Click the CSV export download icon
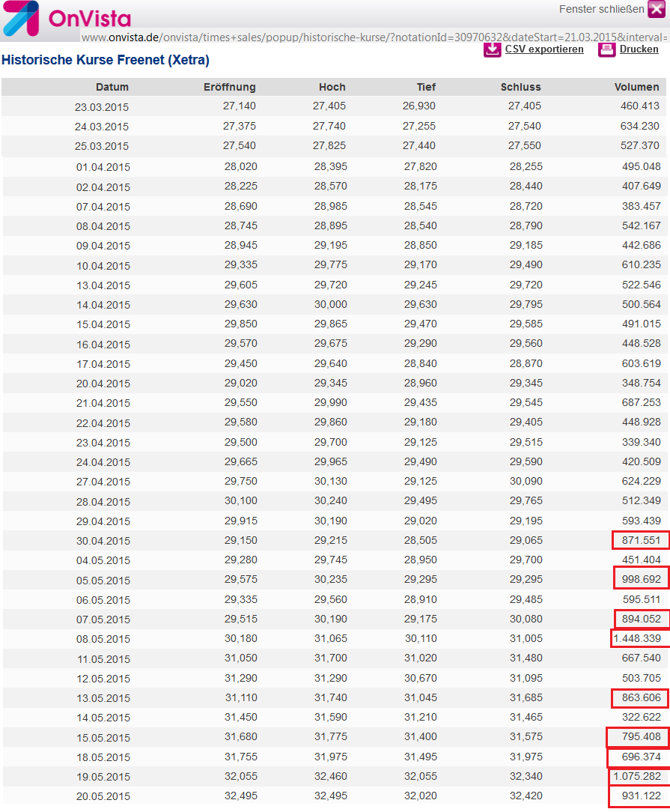The width and height of the screenshot is (670, 812). point(492,49)
